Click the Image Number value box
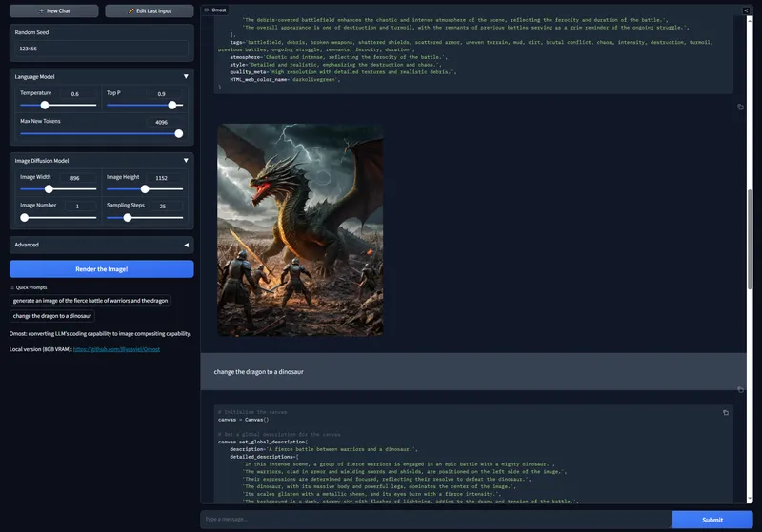The width and height of the screenshot is (762, 532). [x=80, y=207]
